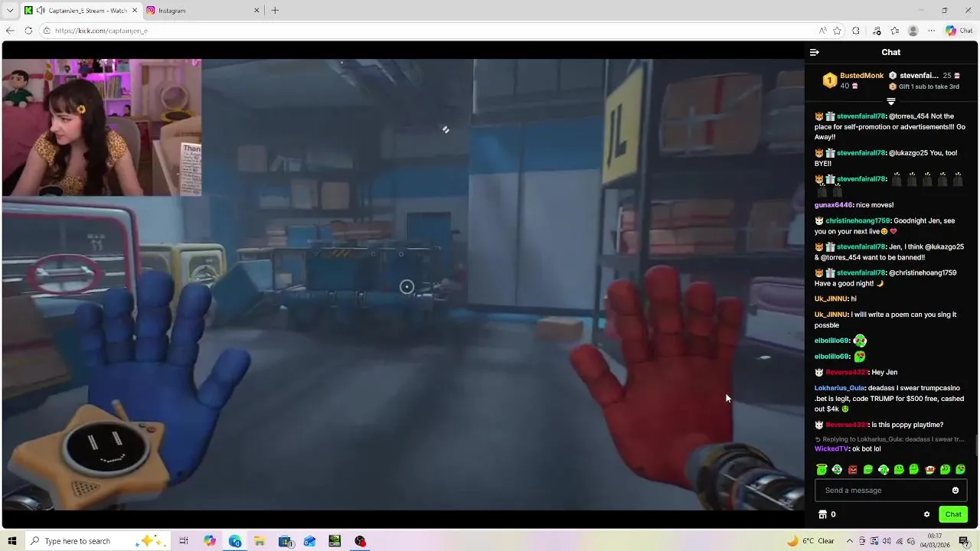980x551 pixels.
Task: Refresh the page
Action: [x=28, y=31]
